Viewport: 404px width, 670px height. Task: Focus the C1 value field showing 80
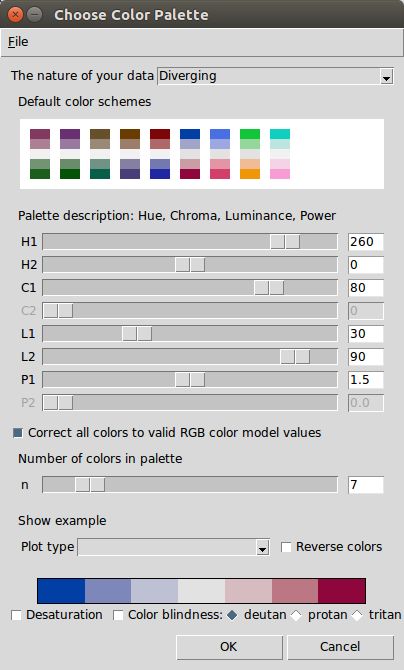coord(366,288)
